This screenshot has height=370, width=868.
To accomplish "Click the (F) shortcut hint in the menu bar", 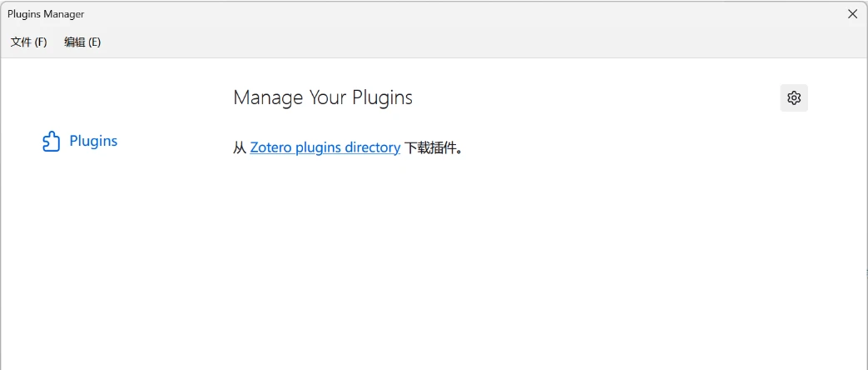I will pos(41,42).
